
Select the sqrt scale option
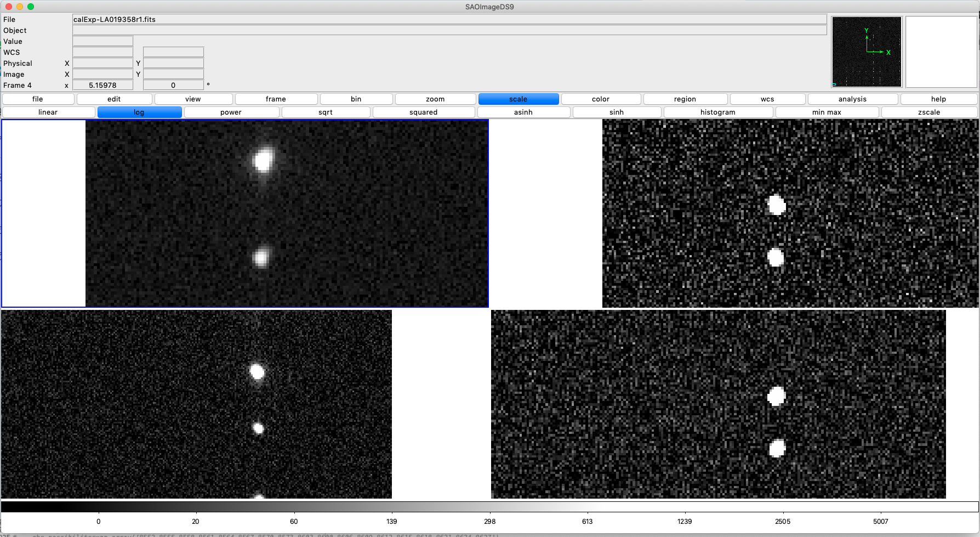click(x=326, y=112)
